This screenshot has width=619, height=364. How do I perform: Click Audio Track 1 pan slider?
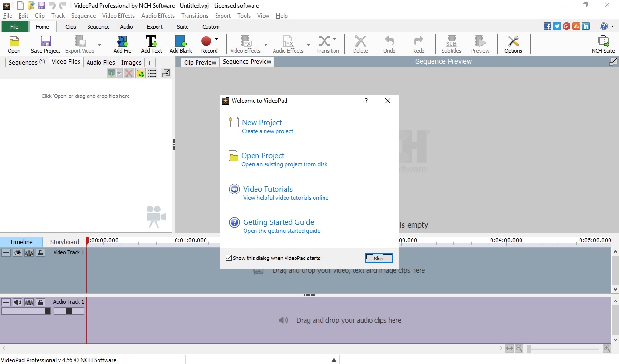tap(69, 311)
